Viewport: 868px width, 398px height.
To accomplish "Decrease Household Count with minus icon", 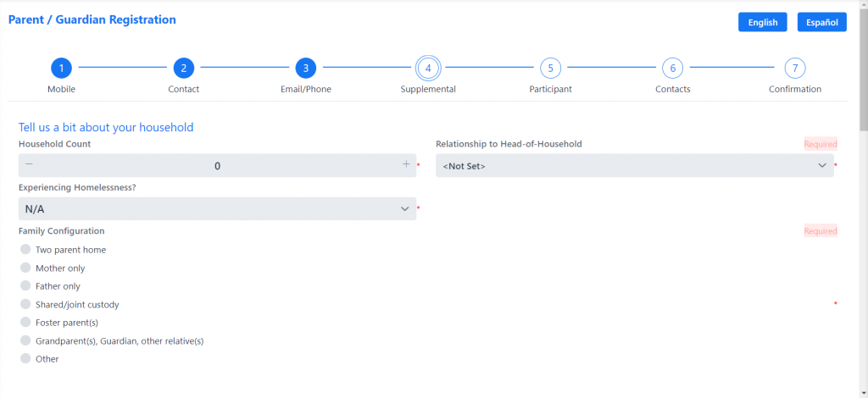I will [x=29, y=164].
